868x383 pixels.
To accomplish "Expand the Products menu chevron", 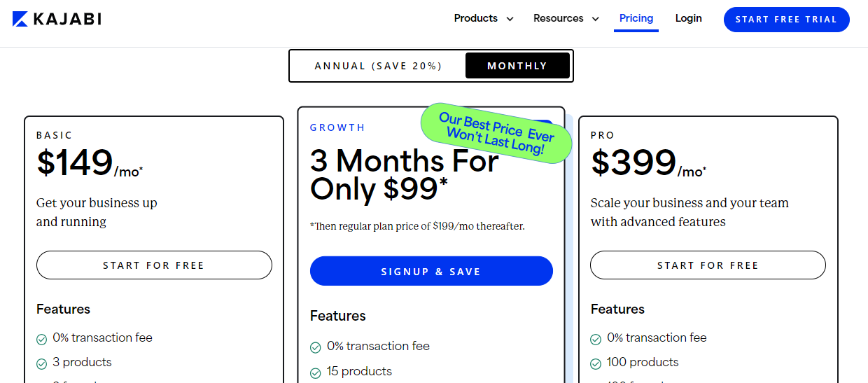I will (x=510, y=19).
